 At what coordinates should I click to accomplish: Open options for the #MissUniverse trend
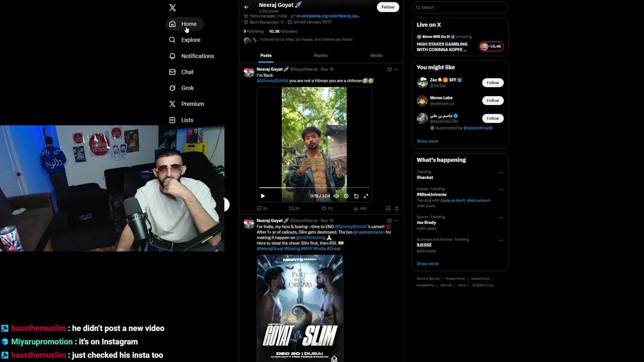point(501,190)
